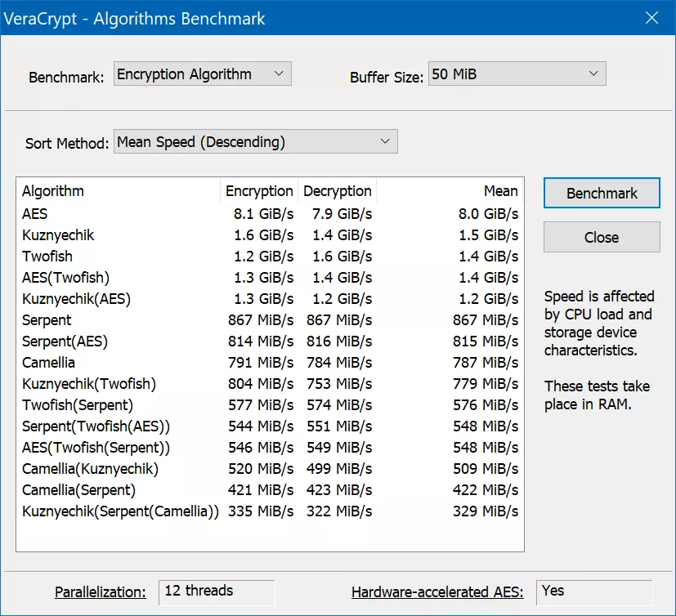This screenshot has width=676, height=616.
Task: Select the Twofish algorithm row
Action: click(270, 257)
